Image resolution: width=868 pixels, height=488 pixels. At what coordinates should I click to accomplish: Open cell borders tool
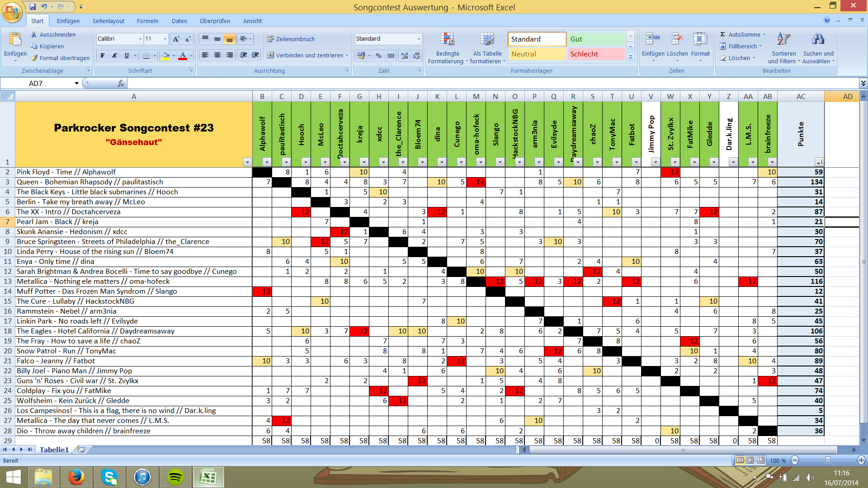146,56
